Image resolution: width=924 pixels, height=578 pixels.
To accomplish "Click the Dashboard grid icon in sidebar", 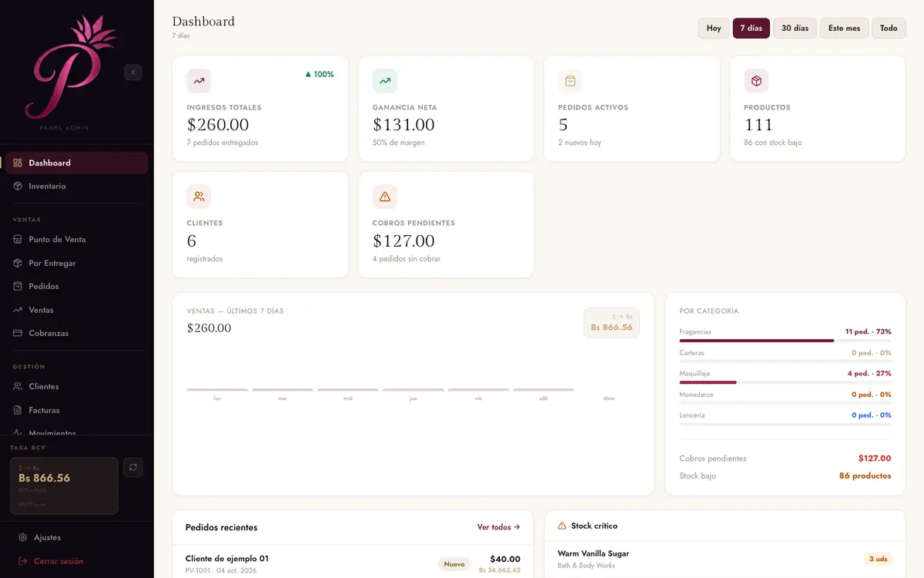I will tap(18, 163).
